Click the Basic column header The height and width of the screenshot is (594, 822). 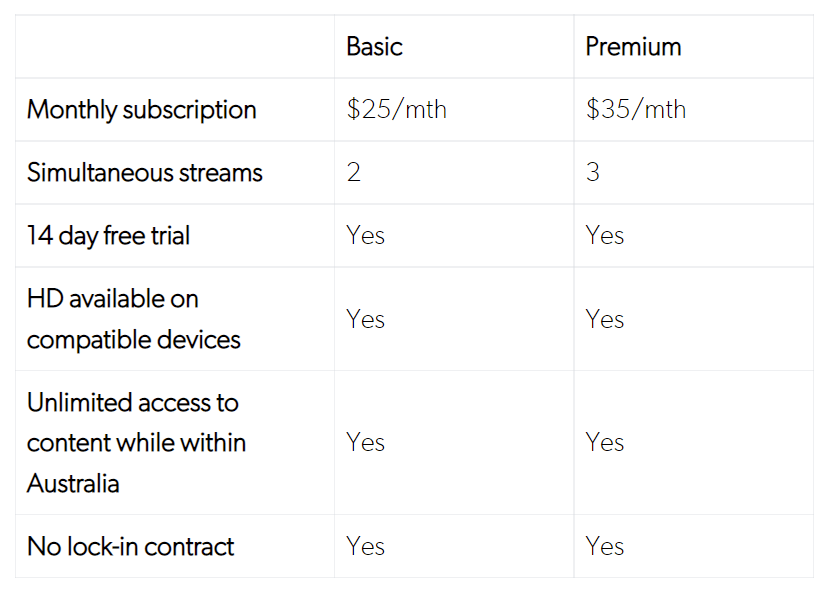point(374,47)
